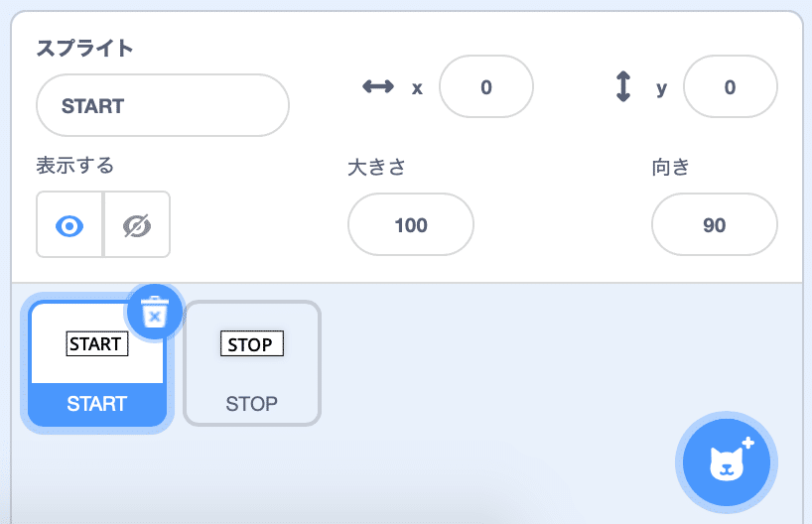Show the sprite using the eye icon
Viewport: 812px width, 524px height.
click(69, 225)
